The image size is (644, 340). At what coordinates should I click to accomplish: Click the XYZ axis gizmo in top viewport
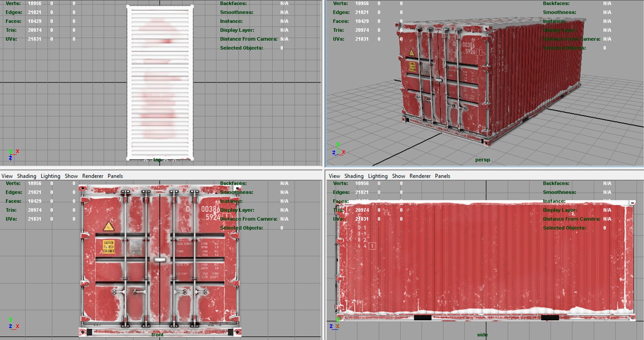tap(13, 155)
